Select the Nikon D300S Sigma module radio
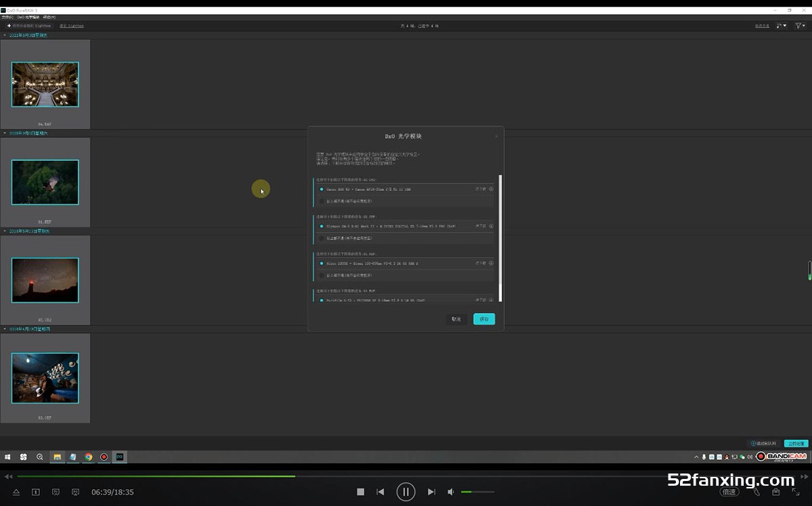The image size is (812, 506). [x=321, y=263]
